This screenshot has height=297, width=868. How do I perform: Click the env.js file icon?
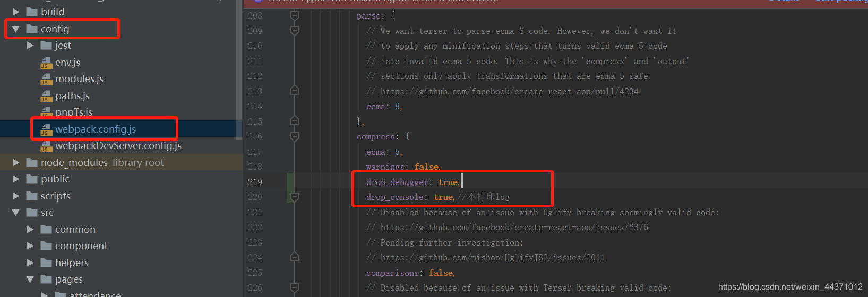pyautogui.click(x=46, y=63)
